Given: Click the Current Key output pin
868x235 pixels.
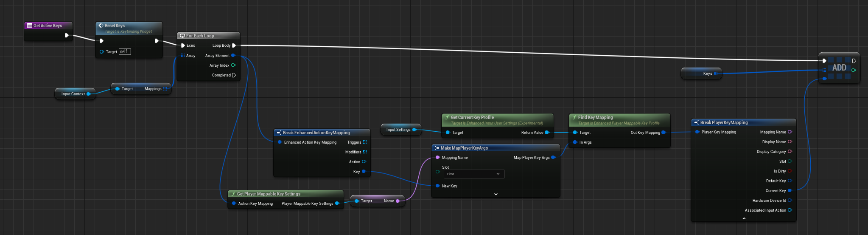Looking at the screenshot, I should point(790,191).
